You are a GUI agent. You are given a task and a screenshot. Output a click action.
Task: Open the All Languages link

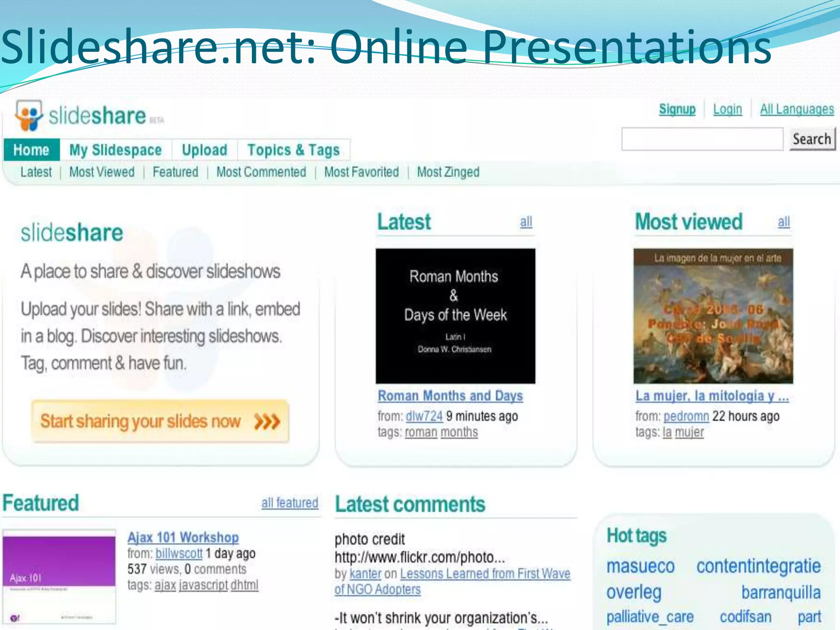pos(797,109)
